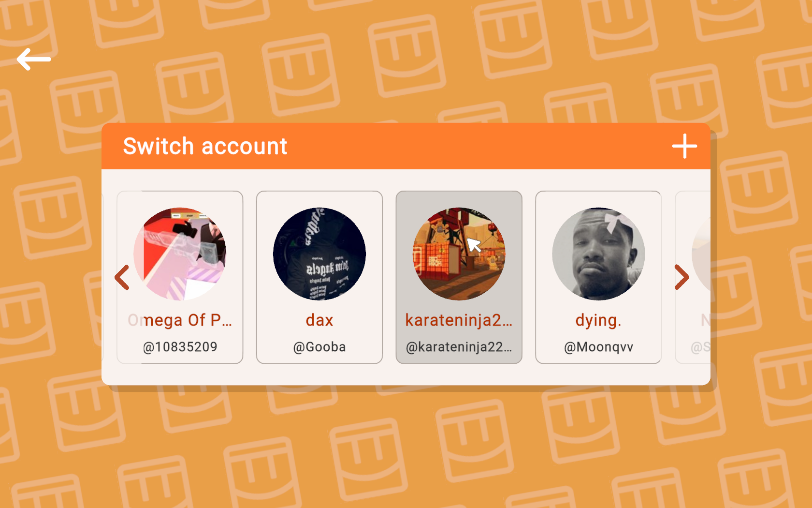Click dying. profile photo with bow
This screenshot has height=508, width=812.
pyautogui.click(x=598, y=254)
